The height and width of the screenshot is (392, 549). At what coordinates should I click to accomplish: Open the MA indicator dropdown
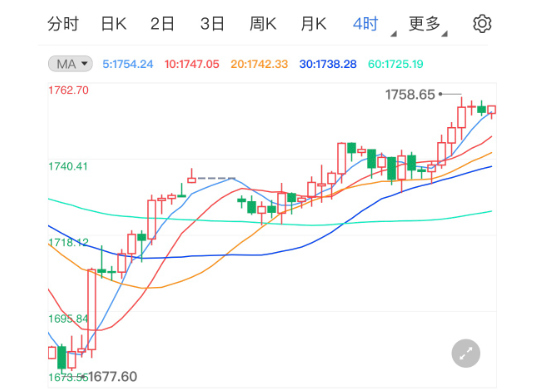[70, 64]
